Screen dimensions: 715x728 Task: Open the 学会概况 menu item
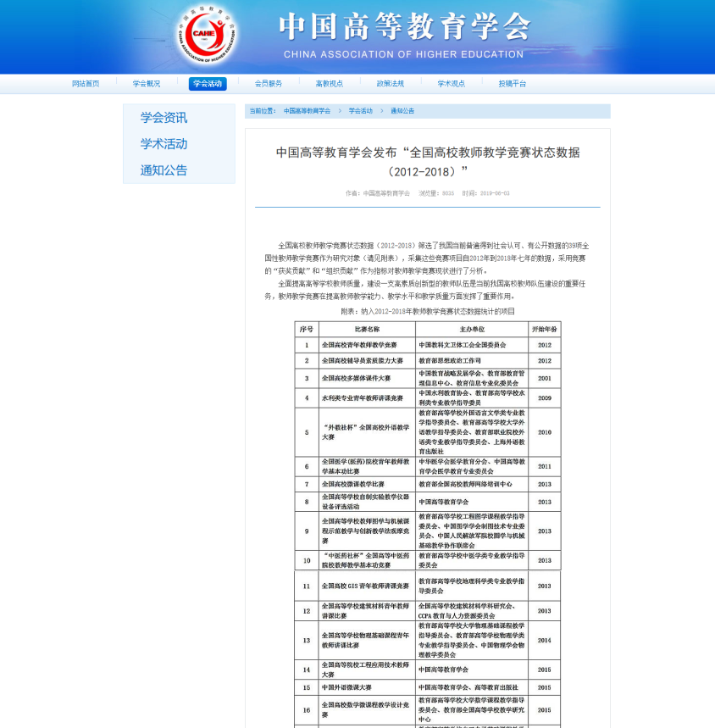click(147, 84)
